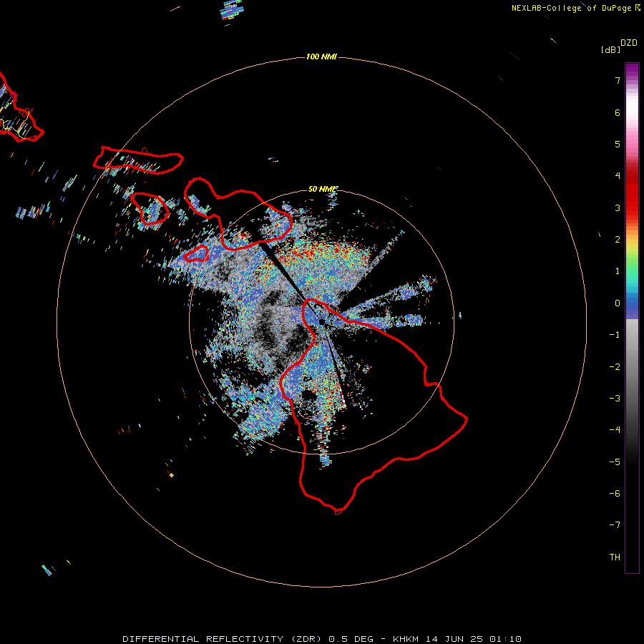Viewport: 644px width, 644px height.
Task: Click the 6 value on color scale
Action: tap(618, 112)
